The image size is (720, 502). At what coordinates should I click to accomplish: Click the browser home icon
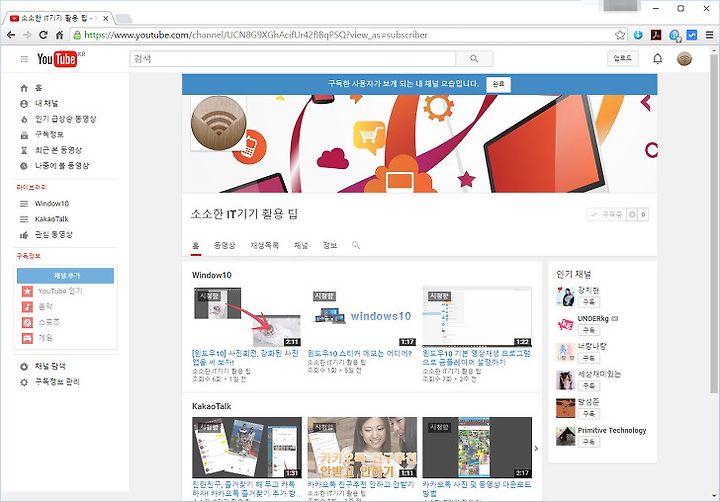click(59, 35)
